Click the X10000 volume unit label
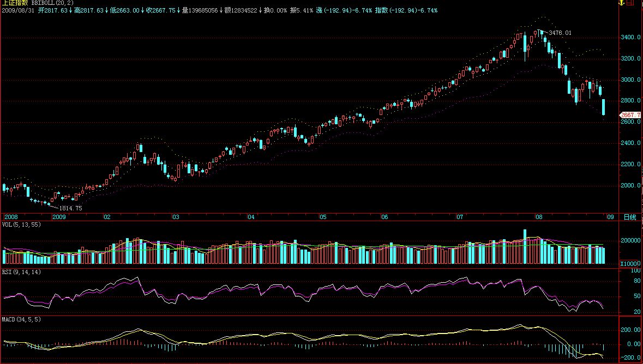643x364 pixels. click(630, 264)
